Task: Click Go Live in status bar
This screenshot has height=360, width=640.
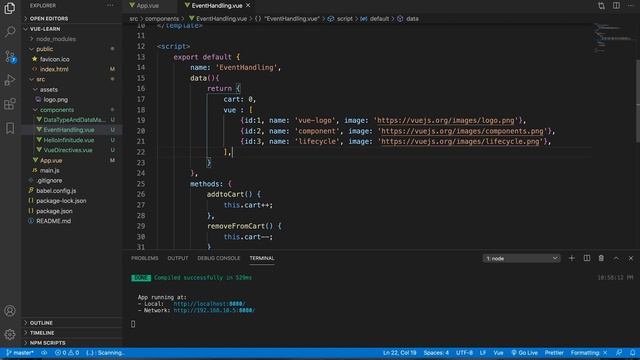Action: click(x=524, y=353)
